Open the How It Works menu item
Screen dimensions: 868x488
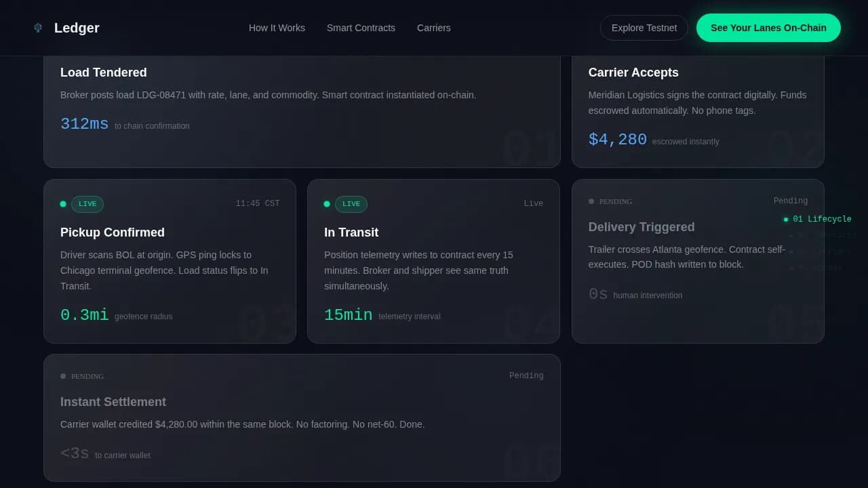click(277, 28)
